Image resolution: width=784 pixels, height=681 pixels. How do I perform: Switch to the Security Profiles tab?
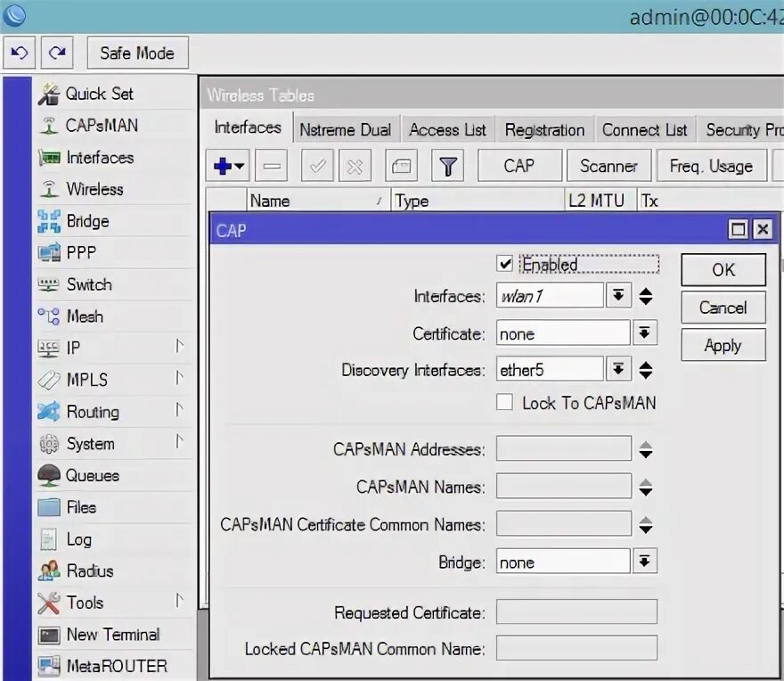click(x=741, y=129)
